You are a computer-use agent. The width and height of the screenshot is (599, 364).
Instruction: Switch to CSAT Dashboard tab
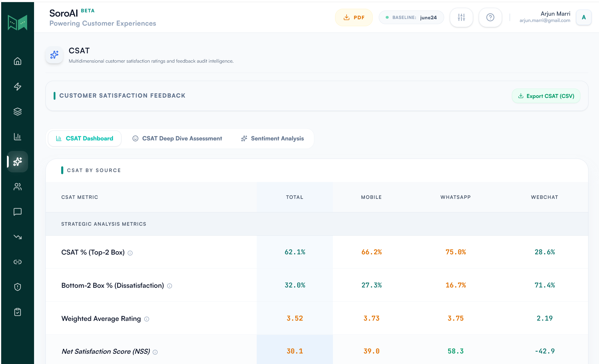click(x=85, y=139)
